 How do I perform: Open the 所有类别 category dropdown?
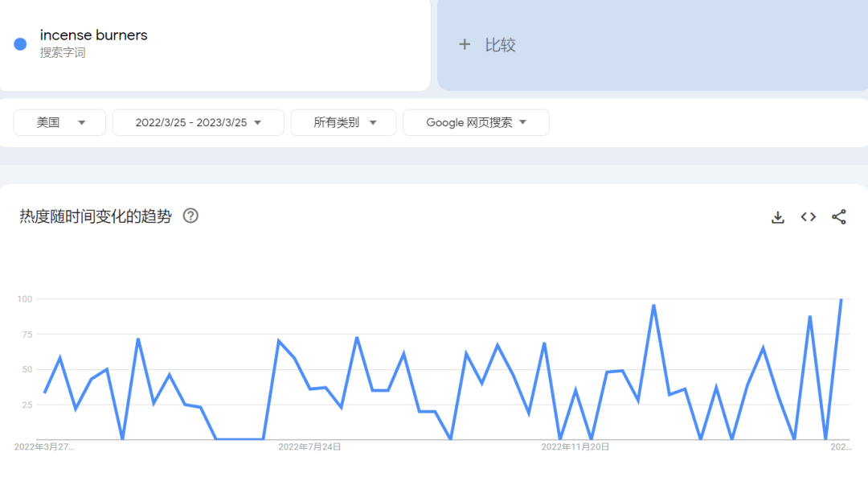click(x=343, y=122)
